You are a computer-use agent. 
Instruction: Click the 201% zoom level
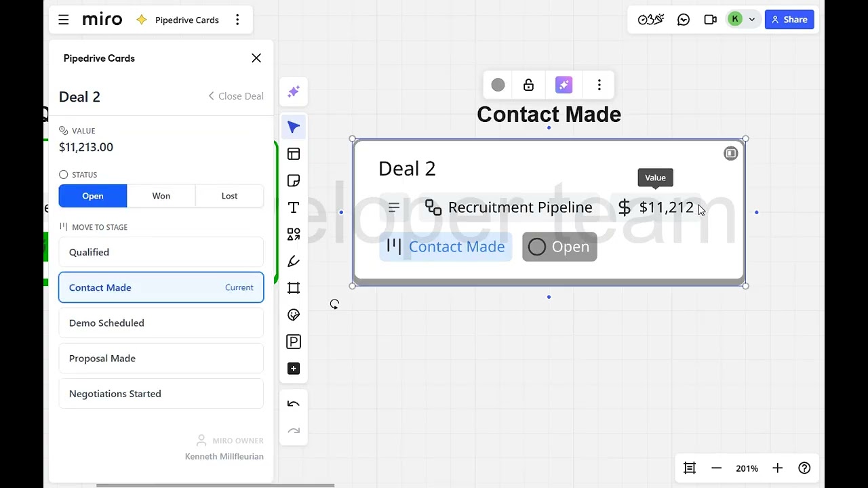pos(747,468)
